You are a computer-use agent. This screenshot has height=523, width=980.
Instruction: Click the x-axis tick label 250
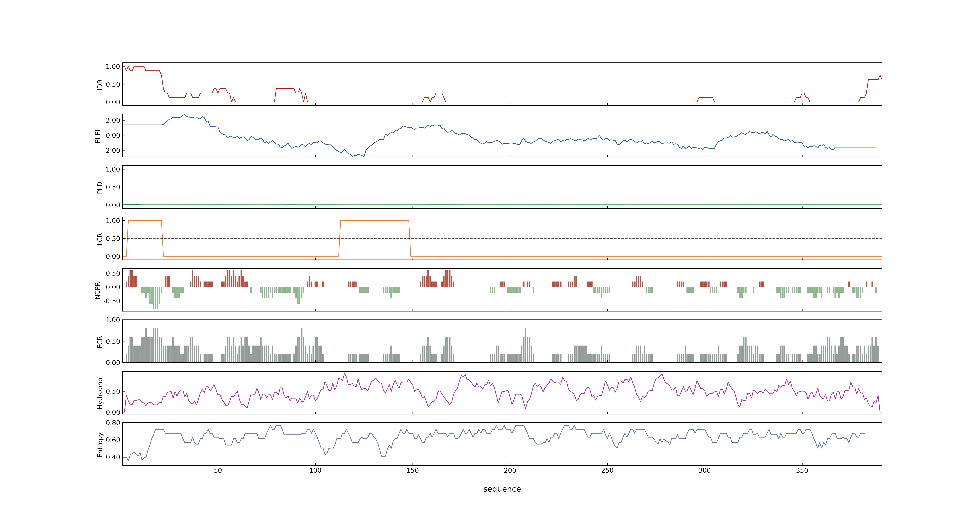[607, 470]
